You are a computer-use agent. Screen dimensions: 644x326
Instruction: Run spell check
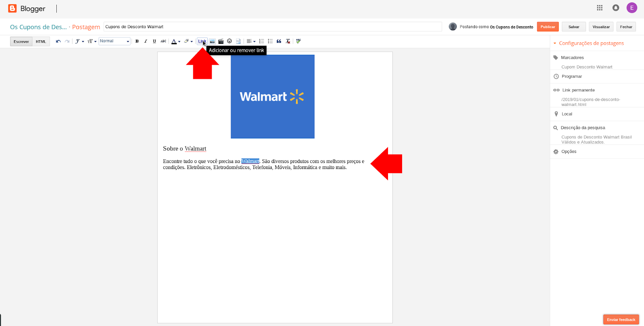coord(298,41)
